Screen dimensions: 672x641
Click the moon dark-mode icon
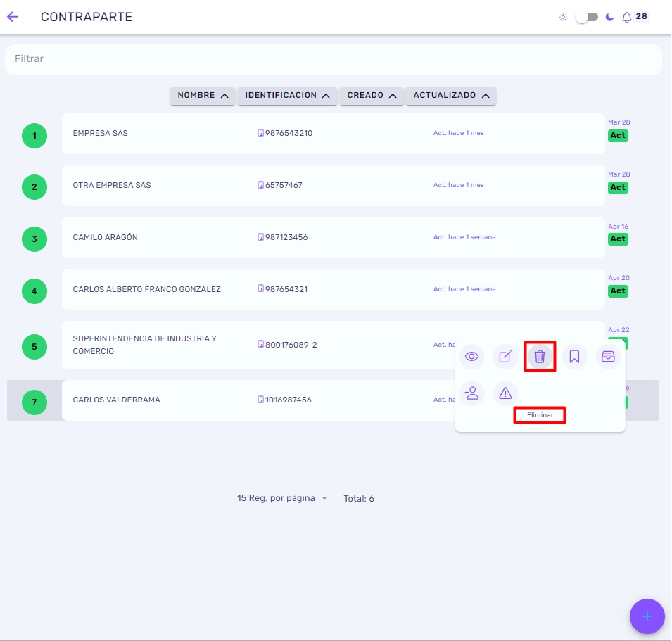[609, 17]
